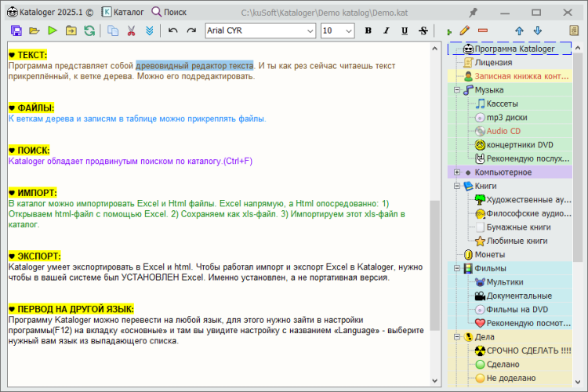Toggle Italic text formatting
Image resolution: width=588 pixels, height=392 pixels.
pyautogui.click(x=387, y=31)
